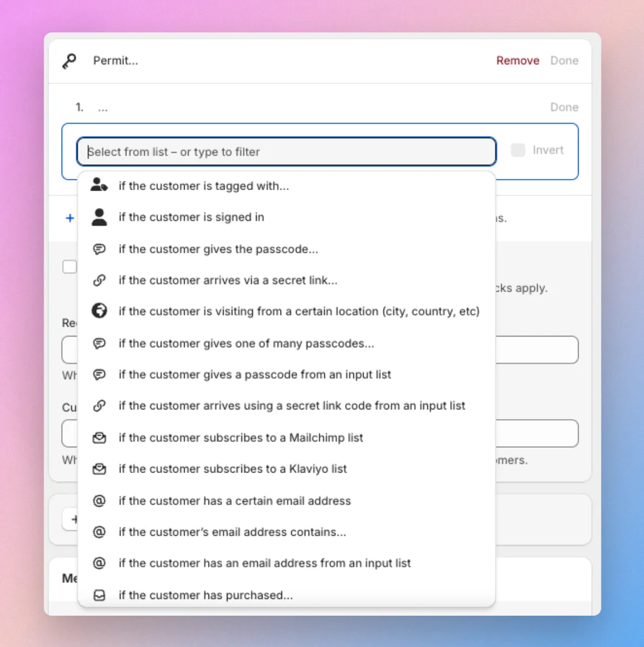Click the globe icon for location condition
Image resolution: width=644 pixels, height=647 pixels.
pyautogui.click(x=99, y=311)
